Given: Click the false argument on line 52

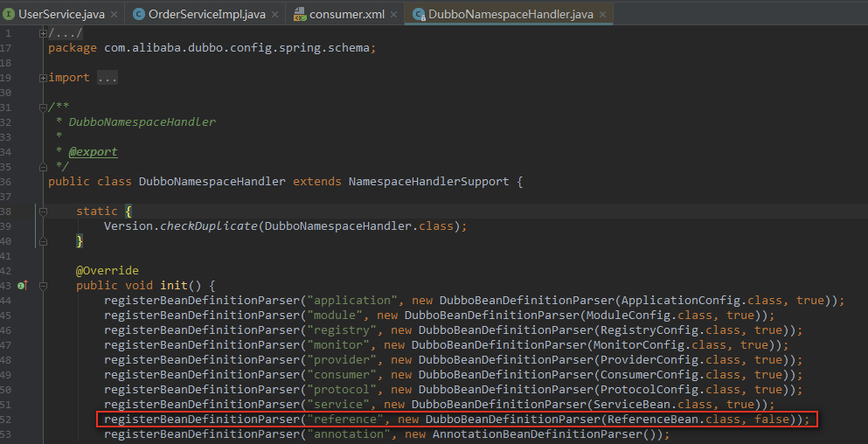Looking at the screenshot, I should pyautogui.click(x=772, y=420).
